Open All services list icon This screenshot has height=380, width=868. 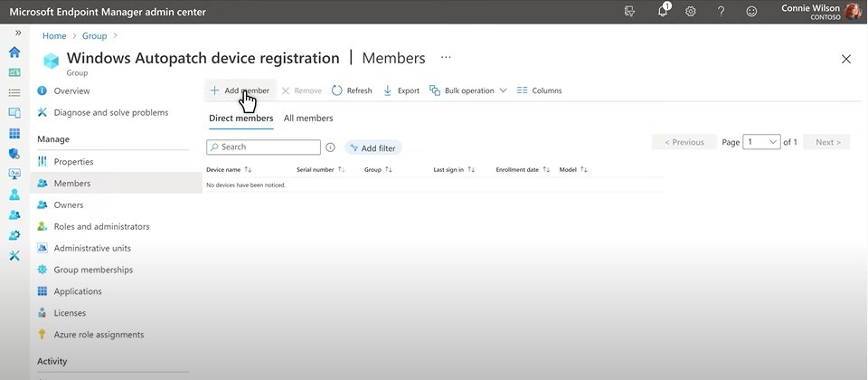click(x=14, y=93)
